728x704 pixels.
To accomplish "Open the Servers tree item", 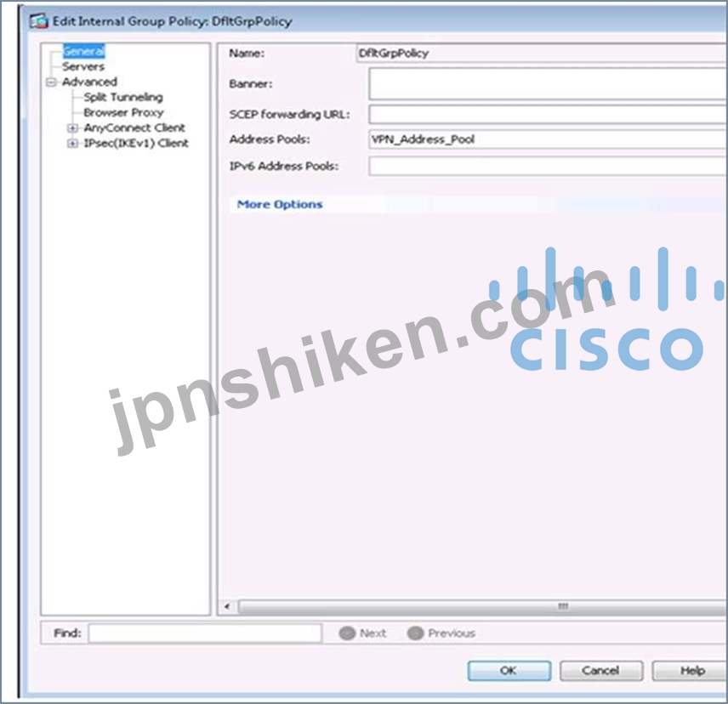I will pos(83,66).
